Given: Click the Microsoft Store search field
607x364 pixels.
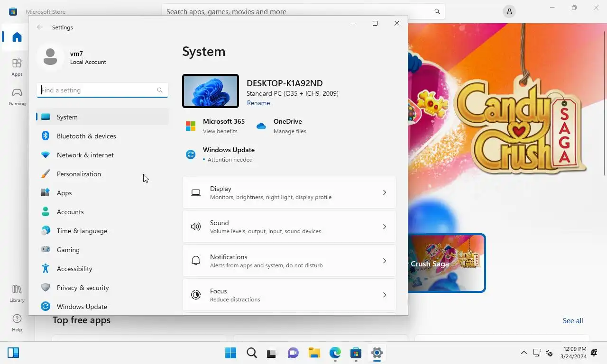Looking at the screenshot, I should [x=303, y=11].
